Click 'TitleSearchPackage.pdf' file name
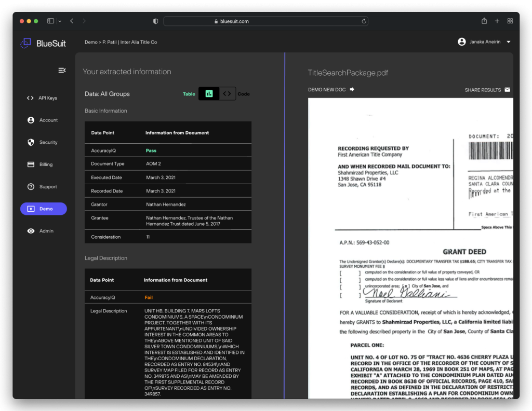Screen dimensions: 532x411 [348, 73]
